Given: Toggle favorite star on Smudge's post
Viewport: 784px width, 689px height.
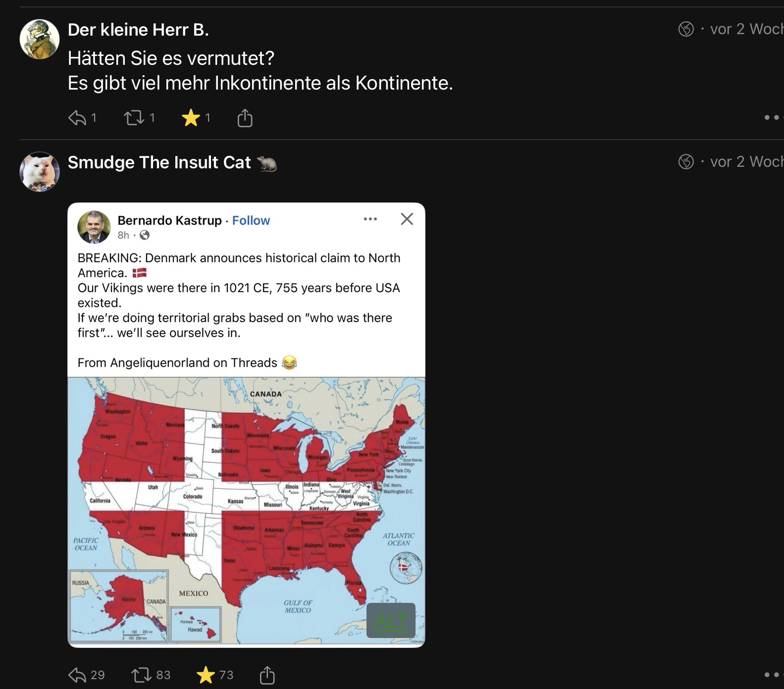Looking at the screenshot, I should pos(206,675).
